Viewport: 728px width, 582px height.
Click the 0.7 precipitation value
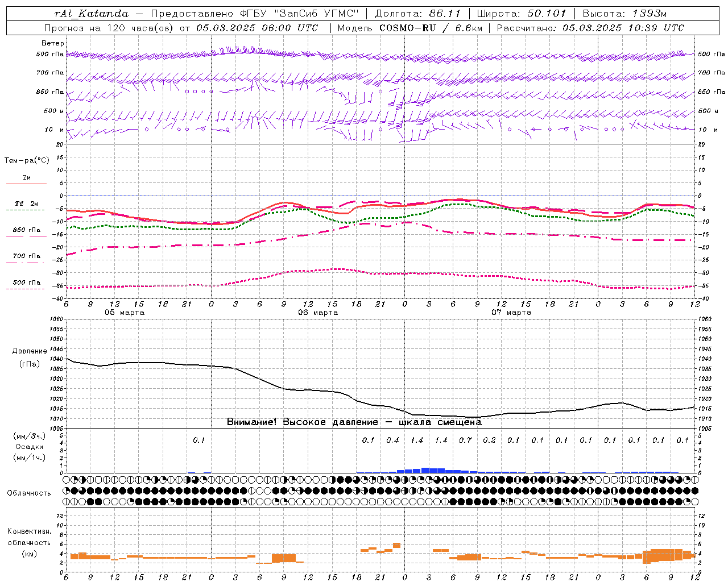(465, 440)
